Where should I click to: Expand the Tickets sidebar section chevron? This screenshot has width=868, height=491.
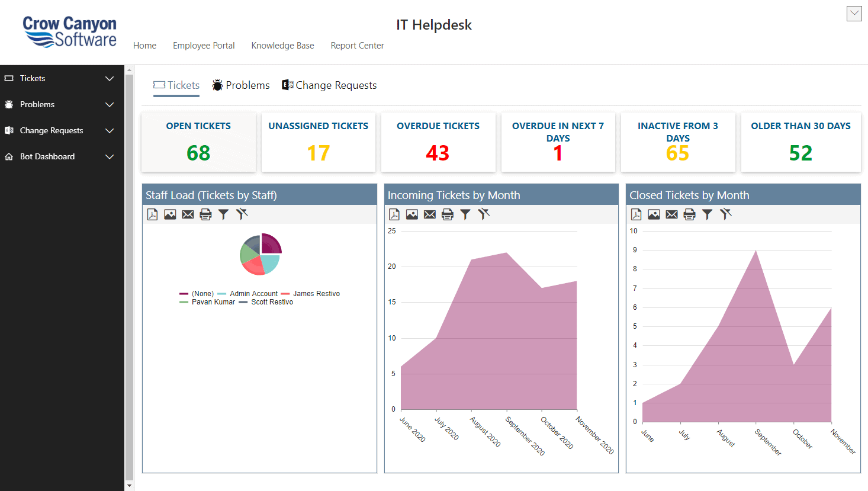(x=110, y=78)
